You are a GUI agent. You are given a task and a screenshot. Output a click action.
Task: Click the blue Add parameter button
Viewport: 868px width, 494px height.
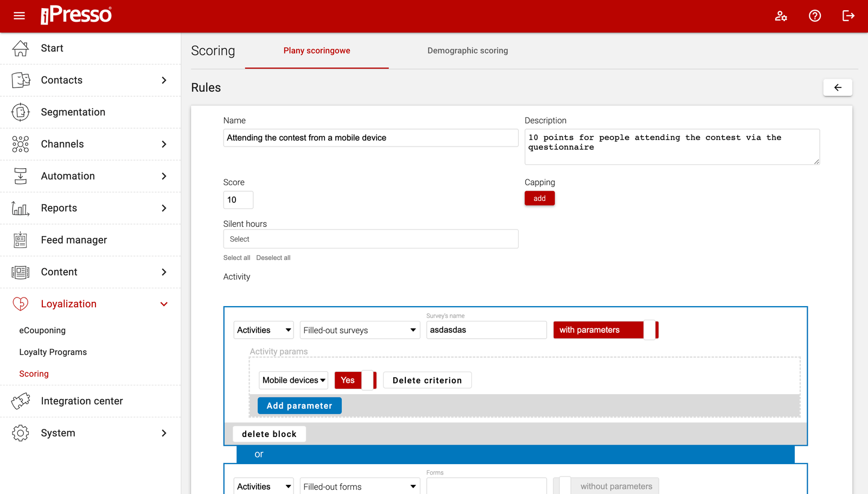point(299,406)
